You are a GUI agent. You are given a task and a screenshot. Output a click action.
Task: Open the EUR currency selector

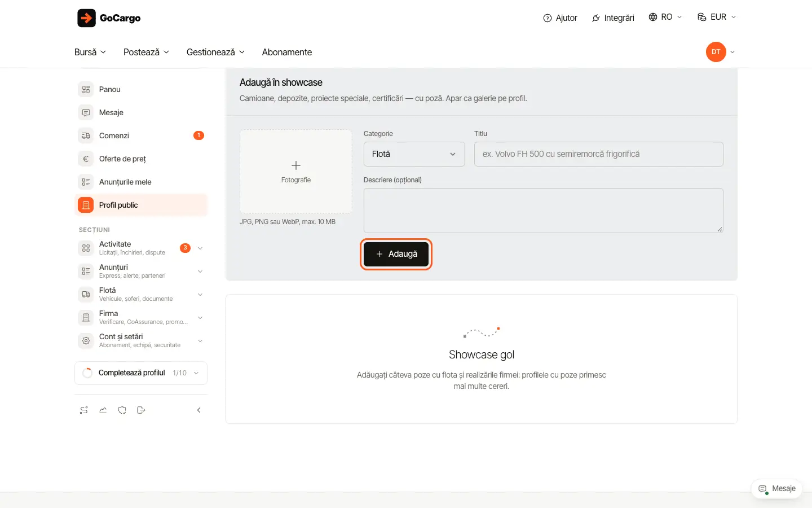tap(717, 17)
